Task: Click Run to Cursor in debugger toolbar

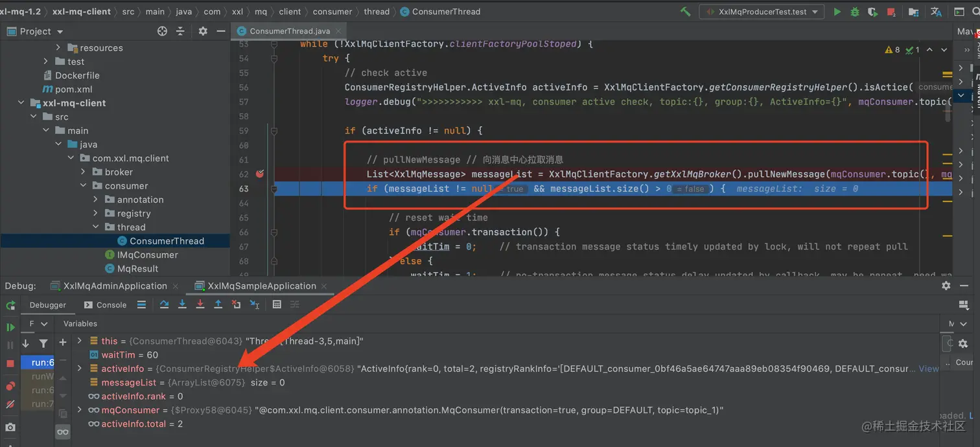Action: coord(255,304)
